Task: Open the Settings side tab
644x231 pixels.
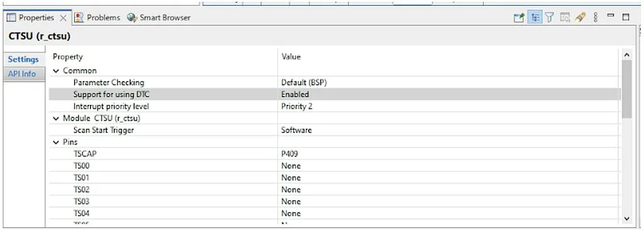Action: click(x=23, y=60)
